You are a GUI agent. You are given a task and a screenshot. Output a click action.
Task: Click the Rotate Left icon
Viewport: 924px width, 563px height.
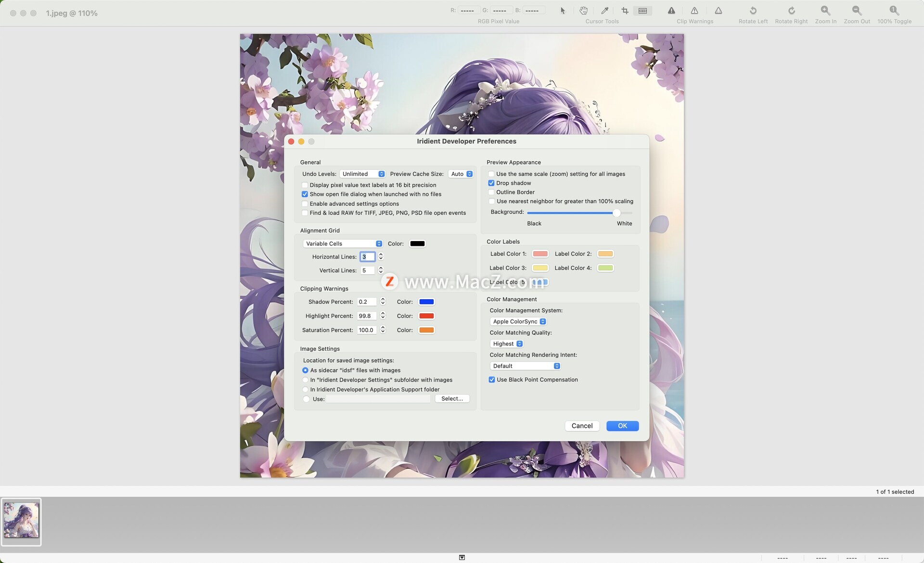pyautogui.click(x=753, y=11)
